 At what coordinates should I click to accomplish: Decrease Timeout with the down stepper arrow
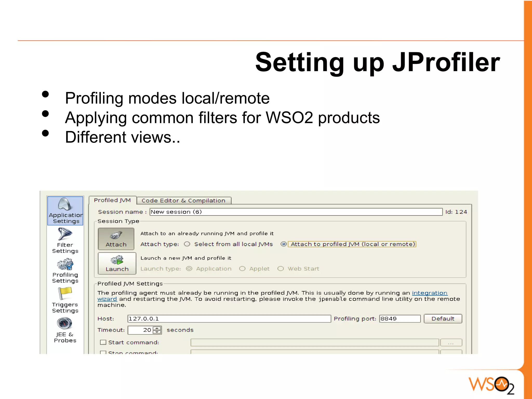(157, 332)
